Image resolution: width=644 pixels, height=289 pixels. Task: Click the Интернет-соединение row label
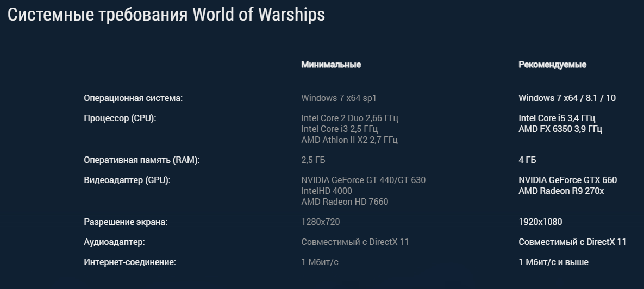130,262
